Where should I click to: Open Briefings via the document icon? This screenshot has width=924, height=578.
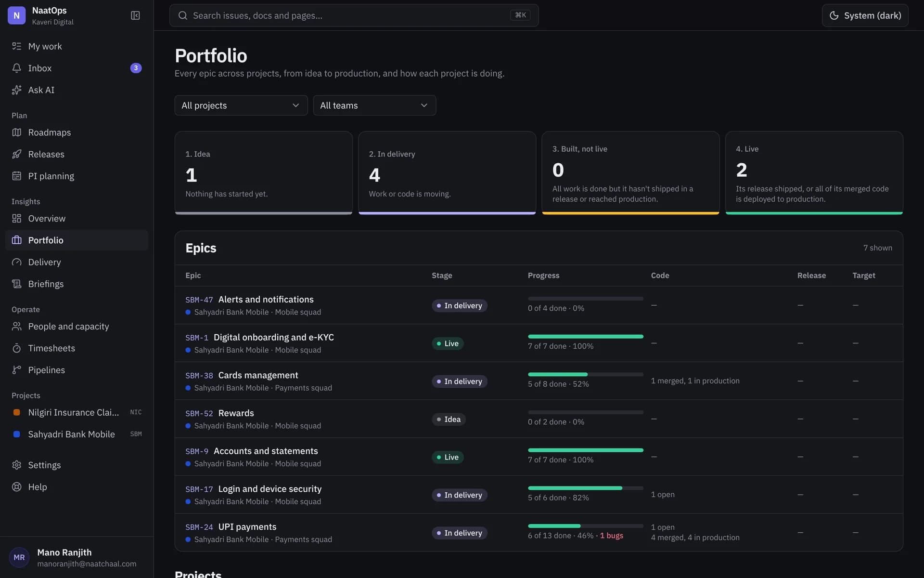(16, 284)
